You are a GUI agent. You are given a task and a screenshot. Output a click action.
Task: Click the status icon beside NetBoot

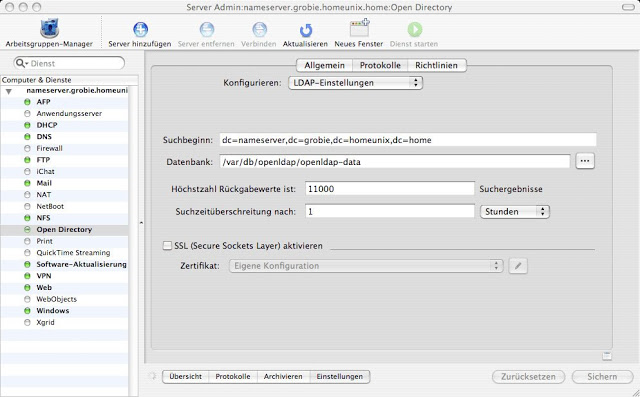point(27,206)
